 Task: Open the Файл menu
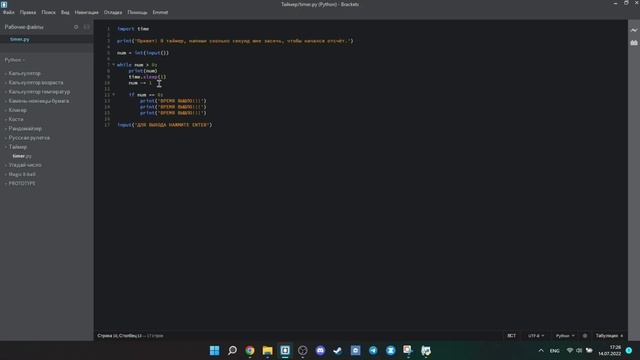(9, 12)
